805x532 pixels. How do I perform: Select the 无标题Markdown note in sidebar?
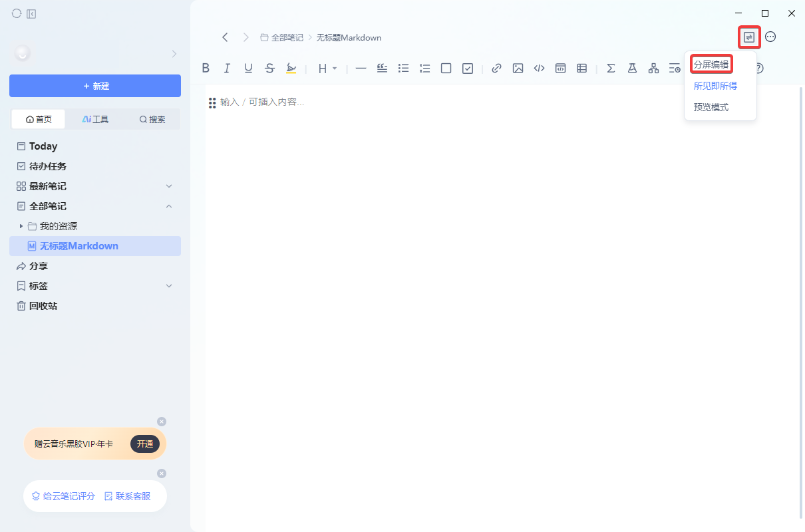tap(95, 246)
